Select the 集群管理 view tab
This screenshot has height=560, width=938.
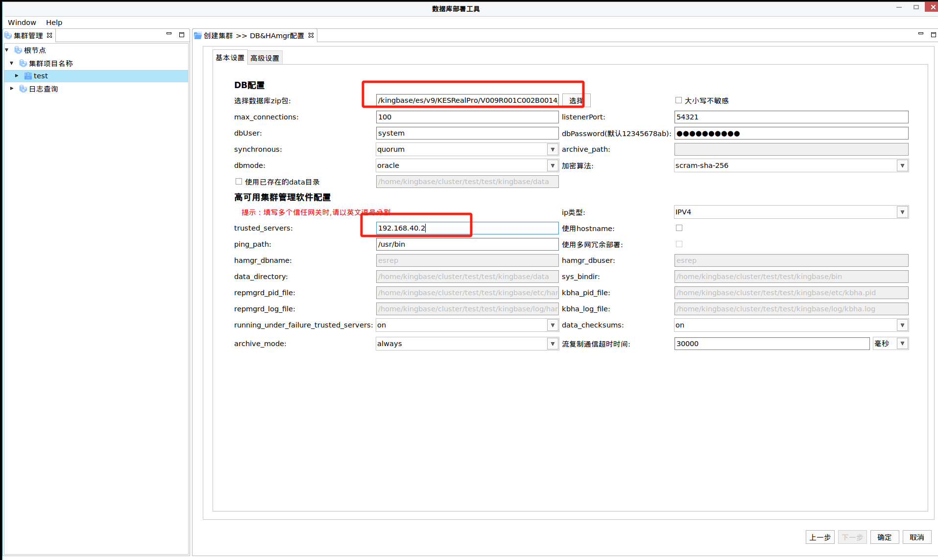pos(28,35)
